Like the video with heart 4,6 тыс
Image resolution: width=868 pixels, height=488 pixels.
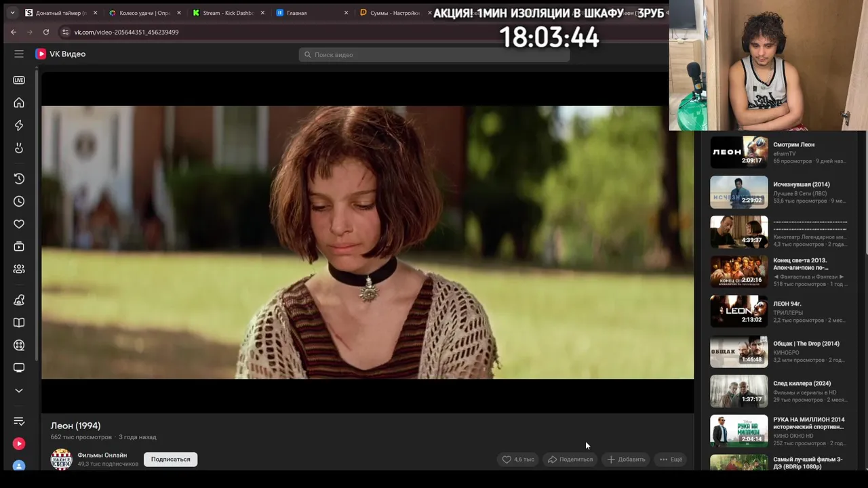click(517, 459)
